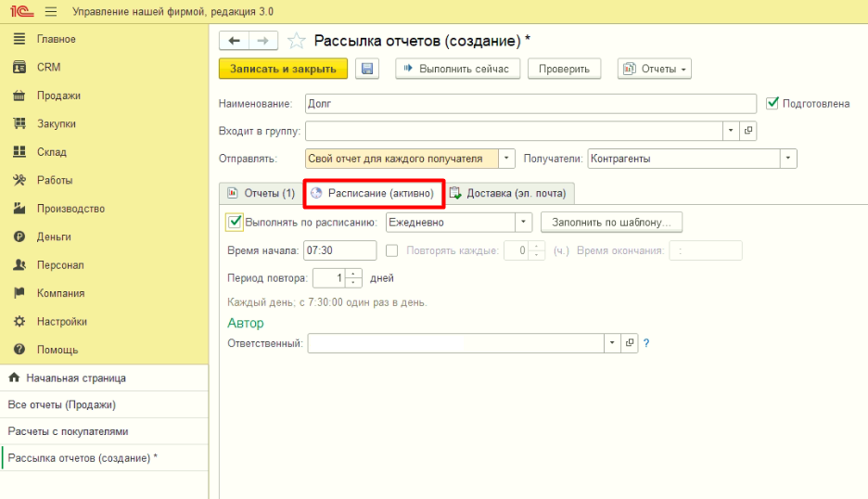The image size is (868, 499).
Task: Toggle the Подготовлена checkbox
Action: (772, 103)
